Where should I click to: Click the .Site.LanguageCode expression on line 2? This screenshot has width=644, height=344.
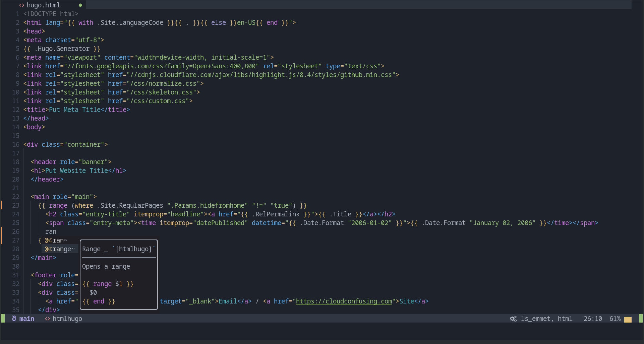130,22
